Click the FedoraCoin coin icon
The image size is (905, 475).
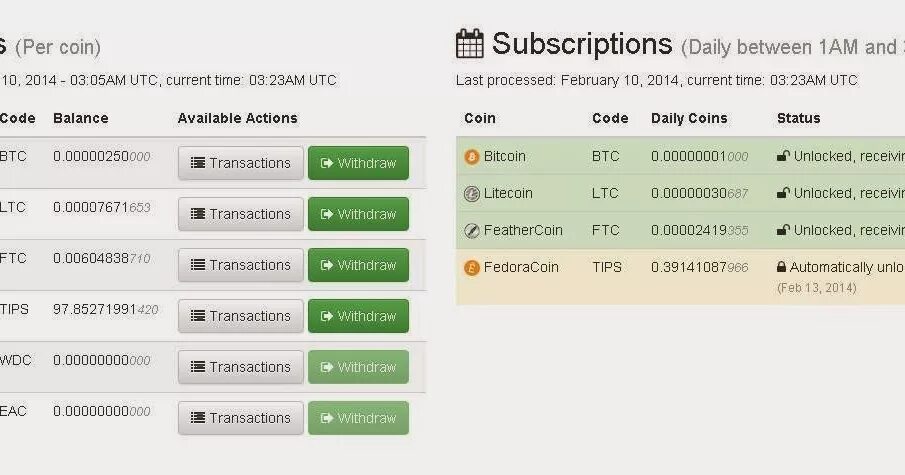472,267
